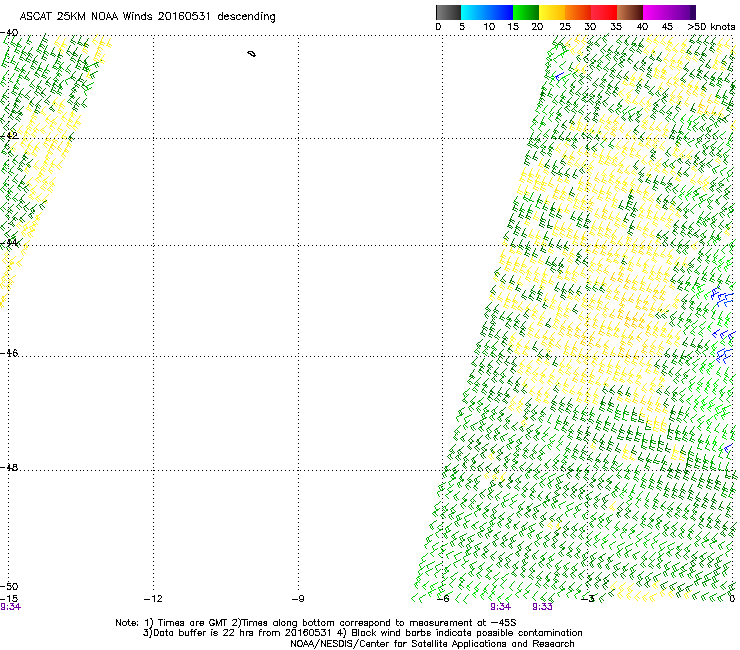Click the lone blue wind barb atop eastern swath
The width and height of the screenshot is (740, 650).
coord(559,76)
